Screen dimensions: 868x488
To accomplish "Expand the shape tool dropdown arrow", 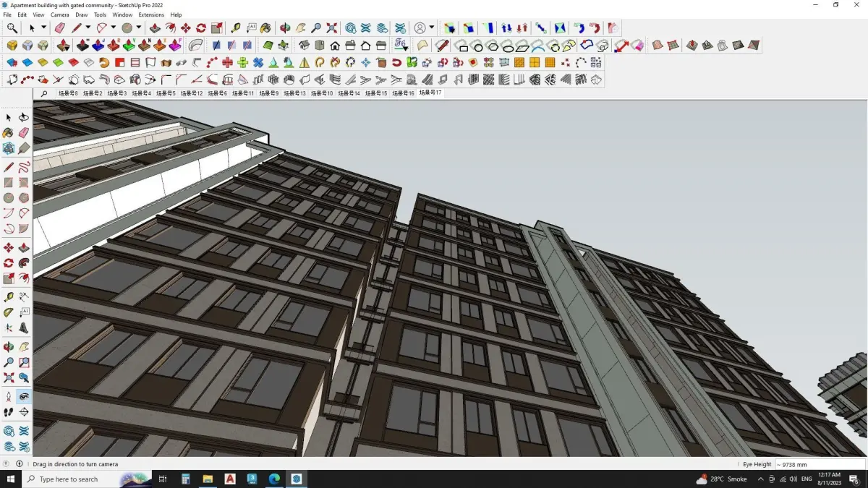I will click(x=139, y=27).
